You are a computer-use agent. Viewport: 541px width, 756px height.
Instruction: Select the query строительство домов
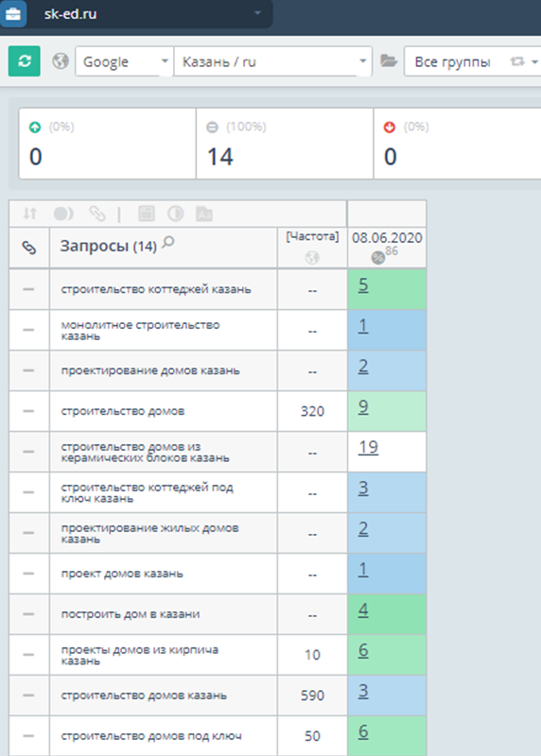123,411
